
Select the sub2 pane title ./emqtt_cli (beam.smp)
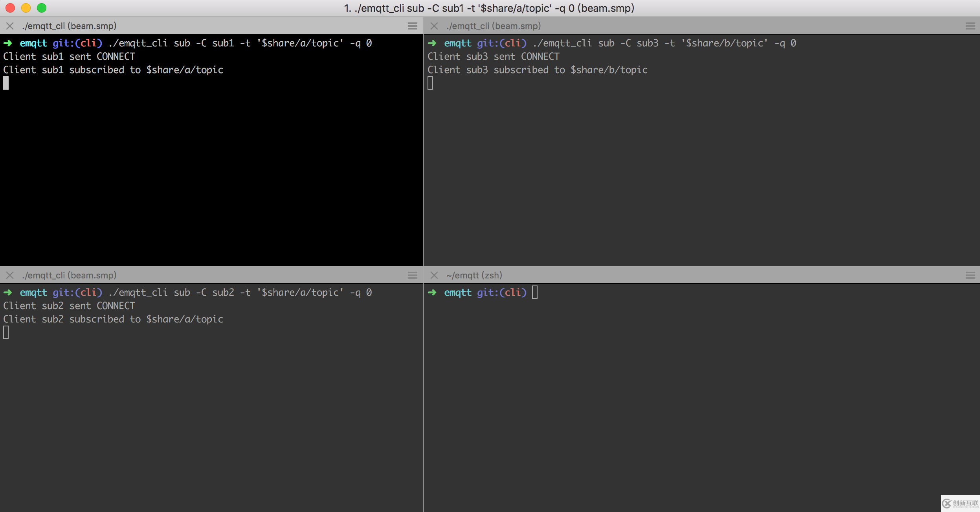coord(70,275)
